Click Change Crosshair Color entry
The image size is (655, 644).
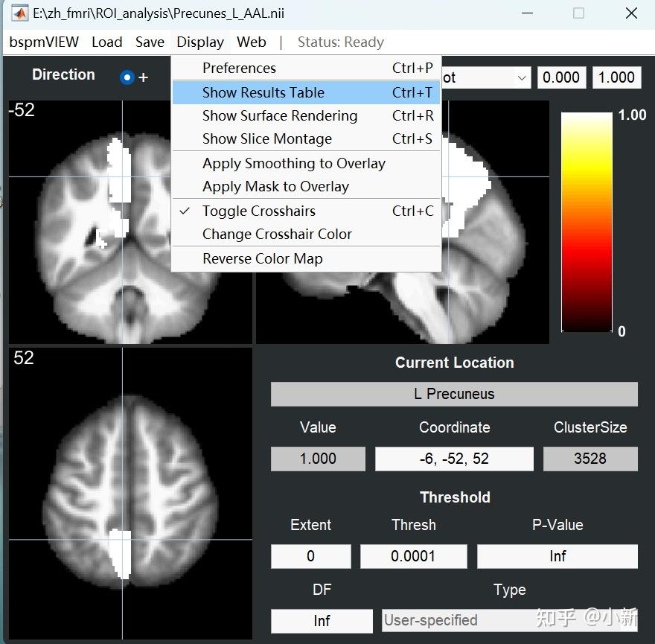tap(307, 234)
